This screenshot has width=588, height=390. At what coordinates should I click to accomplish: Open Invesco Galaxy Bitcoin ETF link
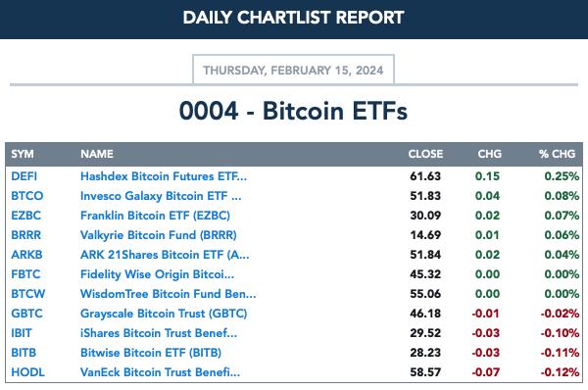[x=161, y=196]
